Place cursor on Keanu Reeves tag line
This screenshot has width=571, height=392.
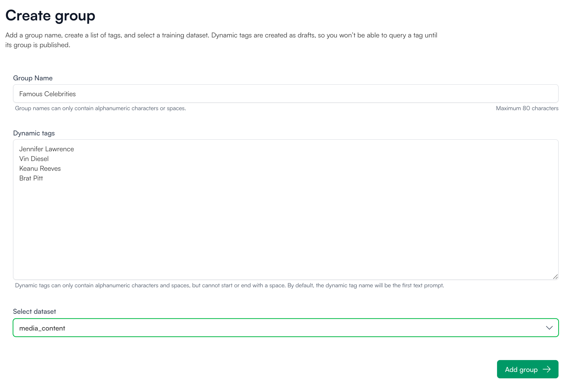40,169
